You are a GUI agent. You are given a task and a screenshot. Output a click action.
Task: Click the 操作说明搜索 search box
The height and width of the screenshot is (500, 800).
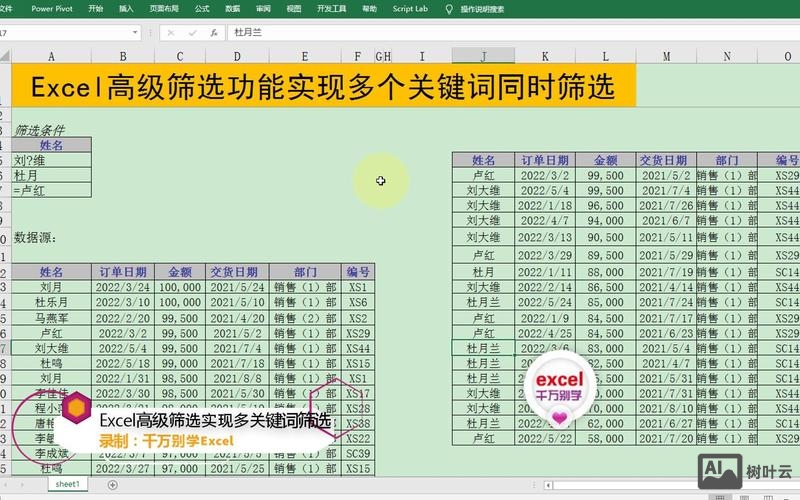coord(482,9)
